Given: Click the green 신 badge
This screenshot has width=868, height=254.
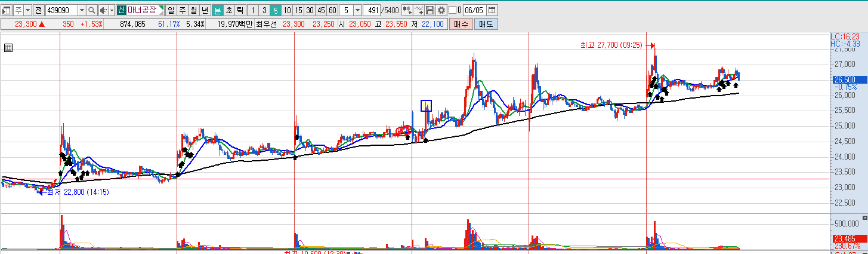Looking at the screenshot, I should coord(121,10).
